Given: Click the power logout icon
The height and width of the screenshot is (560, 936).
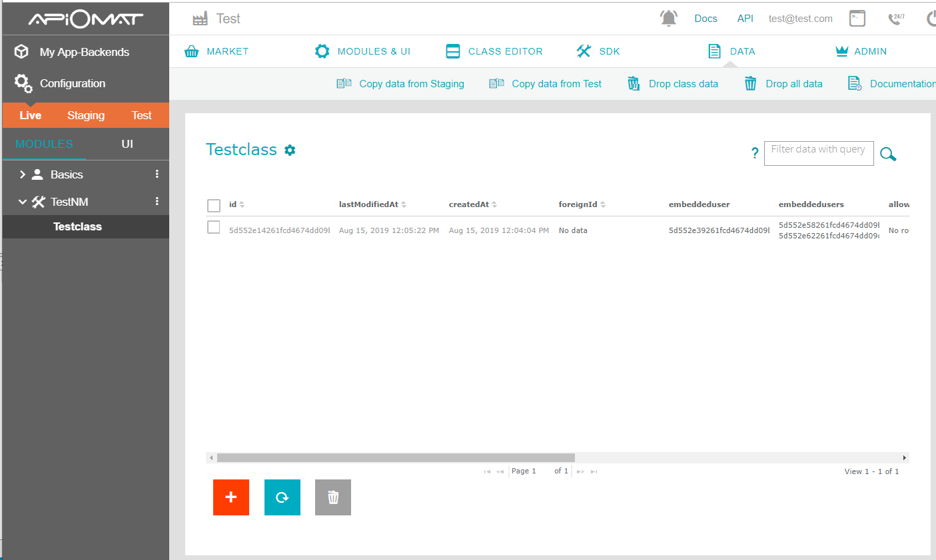Looking at the screenshot, I should (x=931, y=19).
